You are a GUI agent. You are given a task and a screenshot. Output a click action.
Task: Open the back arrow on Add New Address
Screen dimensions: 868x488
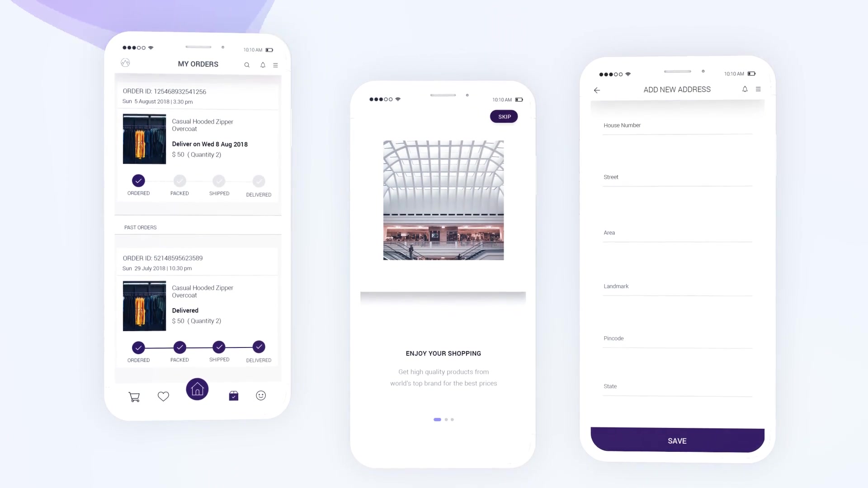[x=597, y=90]
